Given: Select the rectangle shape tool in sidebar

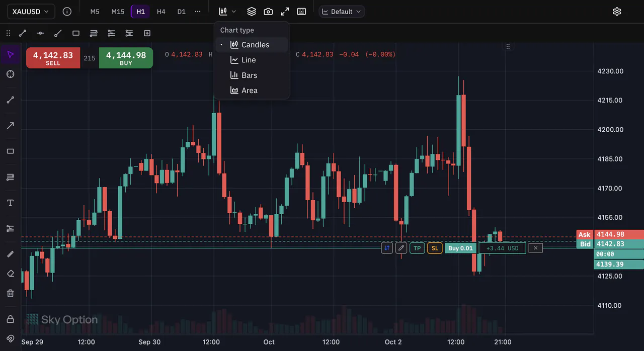Looking at the screenshot, I should tap(10, 151).
